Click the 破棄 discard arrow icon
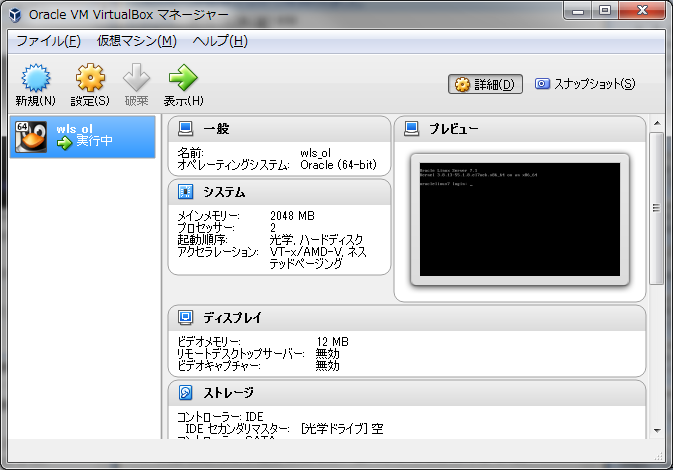This screenshot has width=673, height=470. click(x=136, y=78)
